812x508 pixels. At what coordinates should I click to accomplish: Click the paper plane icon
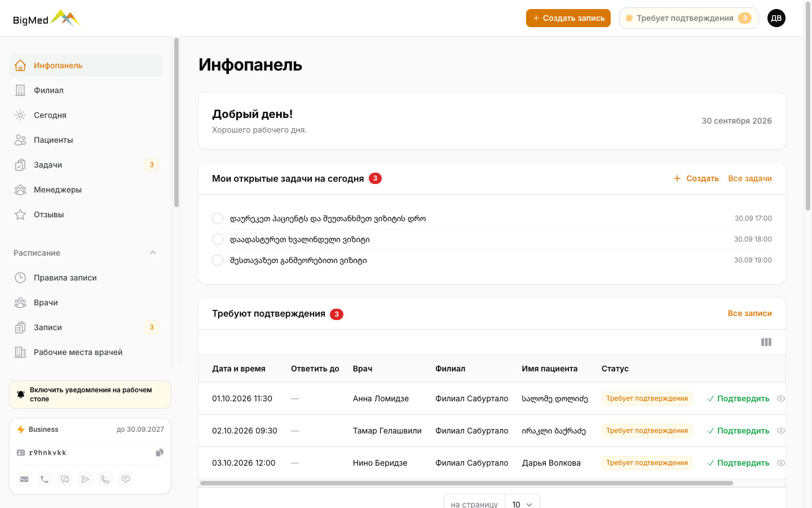tap(85, 479)
